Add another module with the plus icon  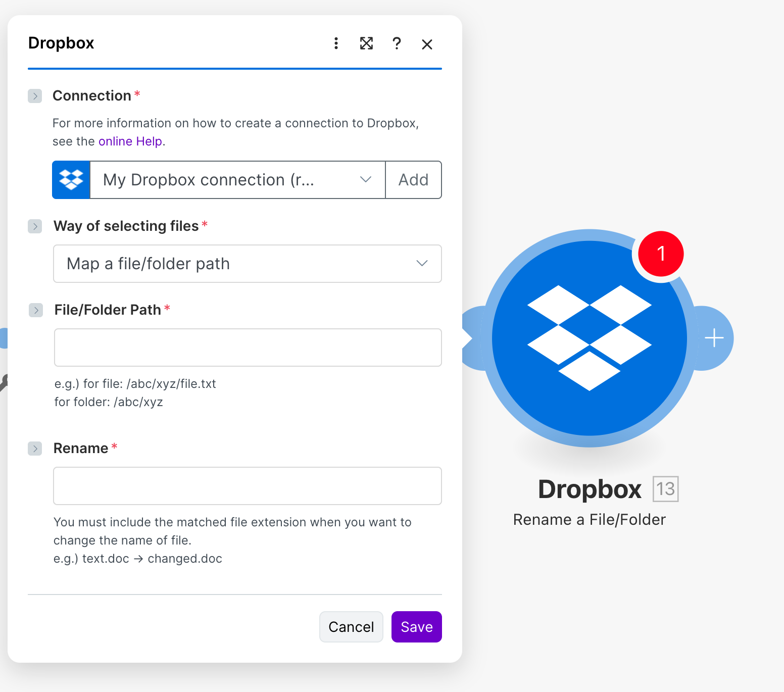pyautogui.click(x=714, y=338)
